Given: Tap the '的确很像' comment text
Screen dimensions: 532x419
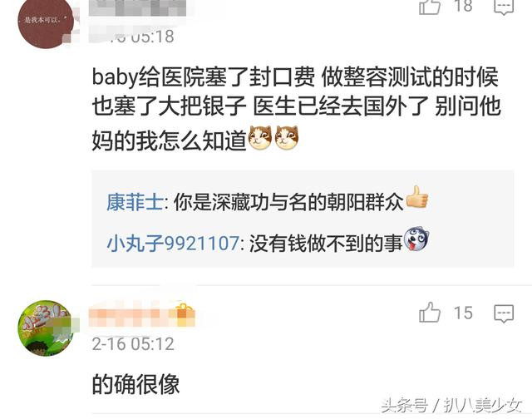Looking at the screenshot, I should pos(135,384).
